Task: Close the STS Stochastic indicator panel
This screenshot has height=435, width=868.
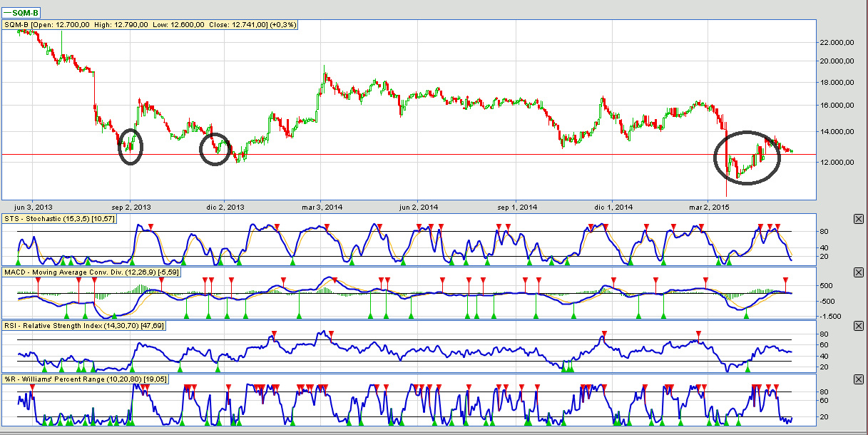Action: click(x=858, y=220)
